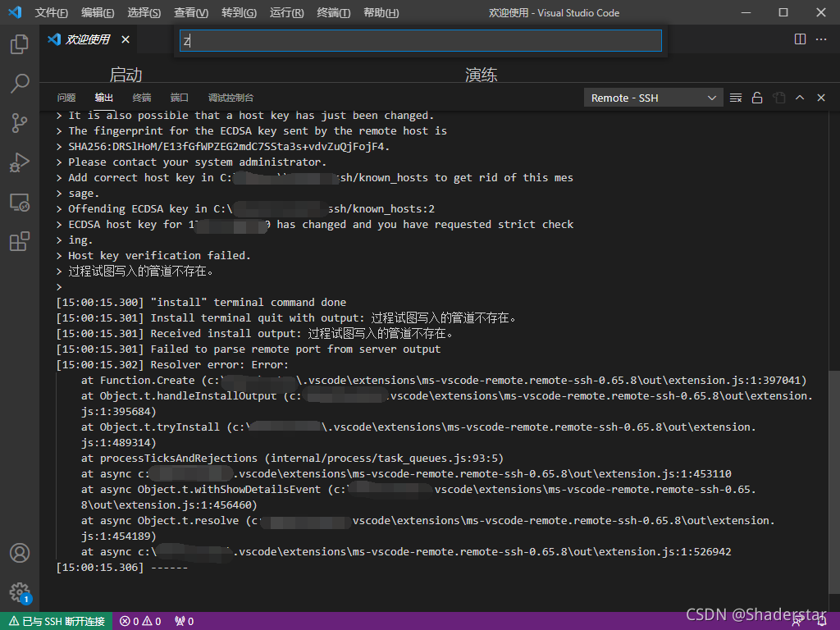The width and height of the screenshot is (840, 630).
Task: Open Manage gear icon with badge
Action: coord(20,592)
